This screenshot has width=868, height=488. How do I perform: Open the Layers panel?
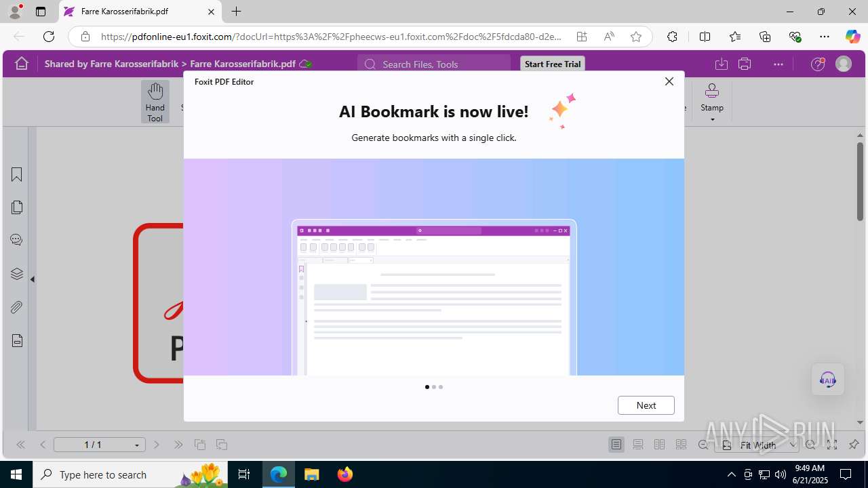click(x=17, y=274)
